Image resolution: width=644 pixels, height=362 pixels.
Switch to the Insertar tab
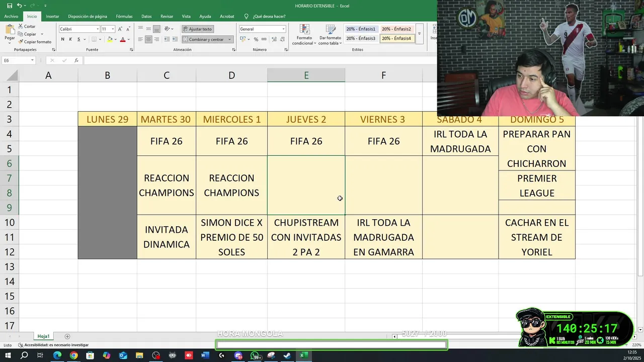(52, 16)
